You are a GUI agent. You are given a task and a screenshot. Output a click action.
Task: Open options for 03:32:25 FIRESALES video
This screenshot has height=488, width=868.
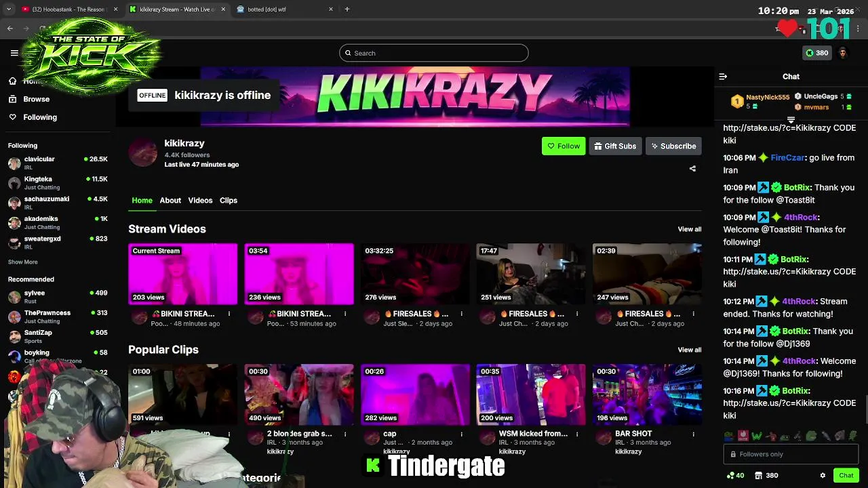pyautogui.click(x=461, y=314)
